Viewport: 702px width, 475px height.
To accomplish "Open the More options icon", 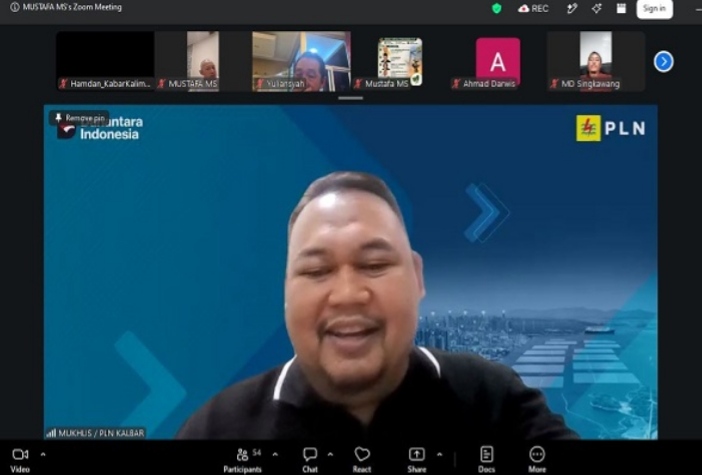I will pos(537,454).
